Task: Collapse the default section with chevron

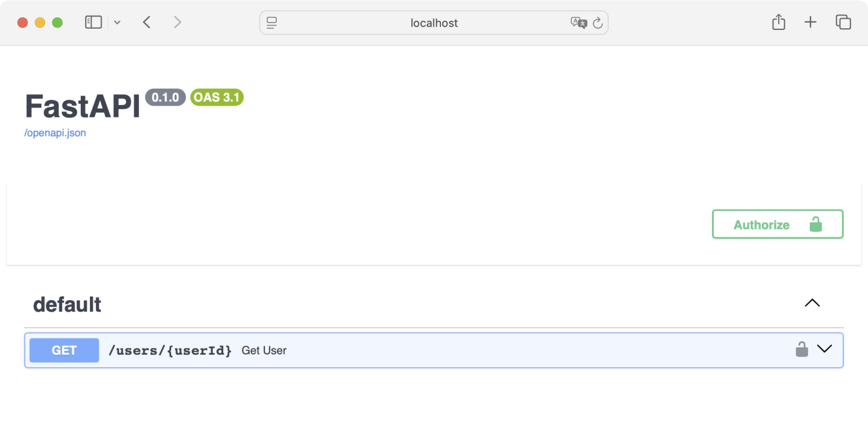Action: 812,303
